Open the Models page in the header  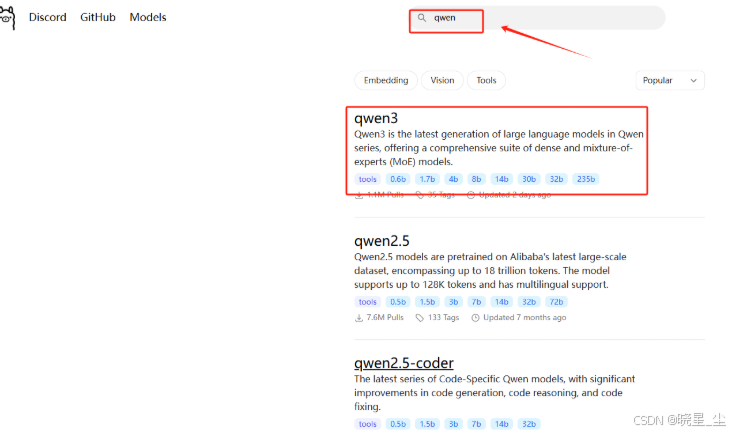click(x=148, y=17)
